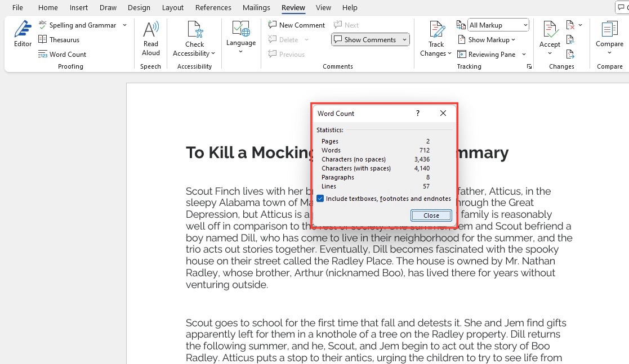This screenshot has width=629, height=364.
Task: Go to Next comment
Action: click(x=346, y=25)
